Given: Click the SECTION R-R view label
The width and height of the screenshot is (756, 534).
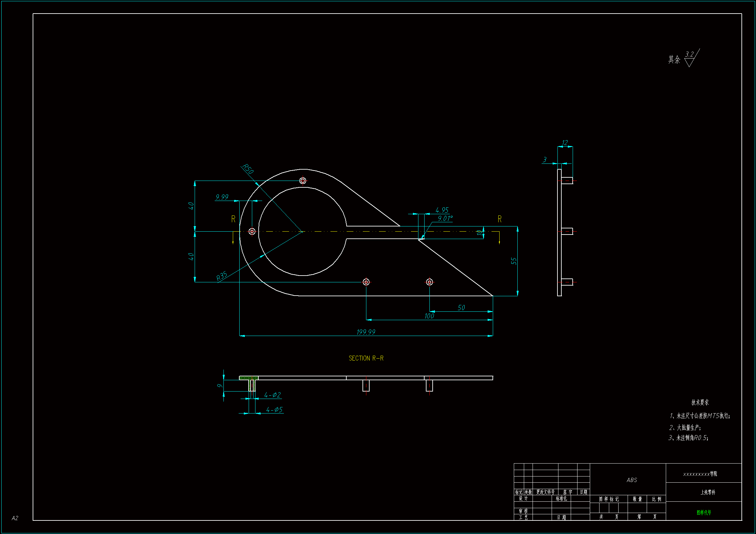Looking at the screenshot, I should tap(366, 358).
